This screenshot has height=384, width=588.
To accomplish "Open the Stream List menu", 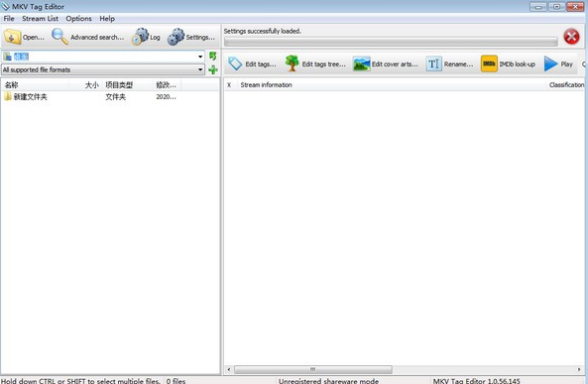I will 40,19.
